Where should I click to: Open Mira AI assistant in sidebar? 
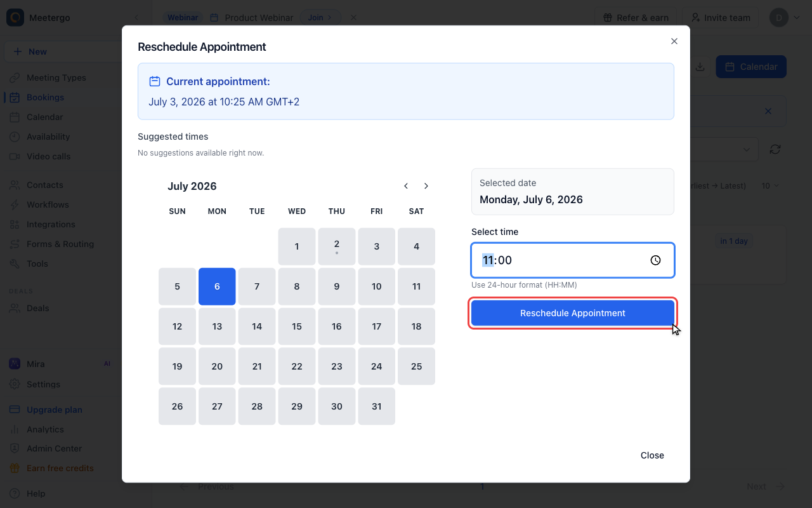[36, 364]
